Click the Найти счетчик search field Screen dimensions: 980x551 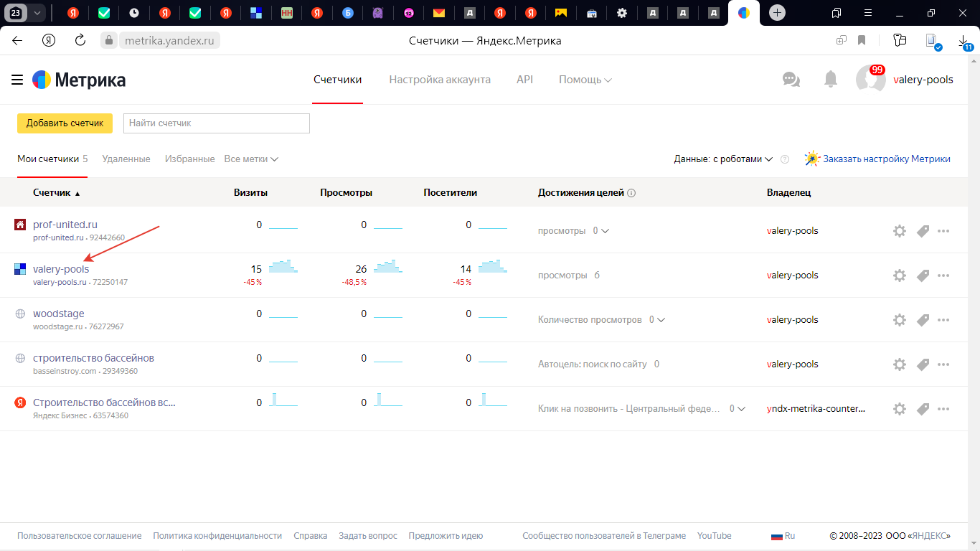point(216,123)
